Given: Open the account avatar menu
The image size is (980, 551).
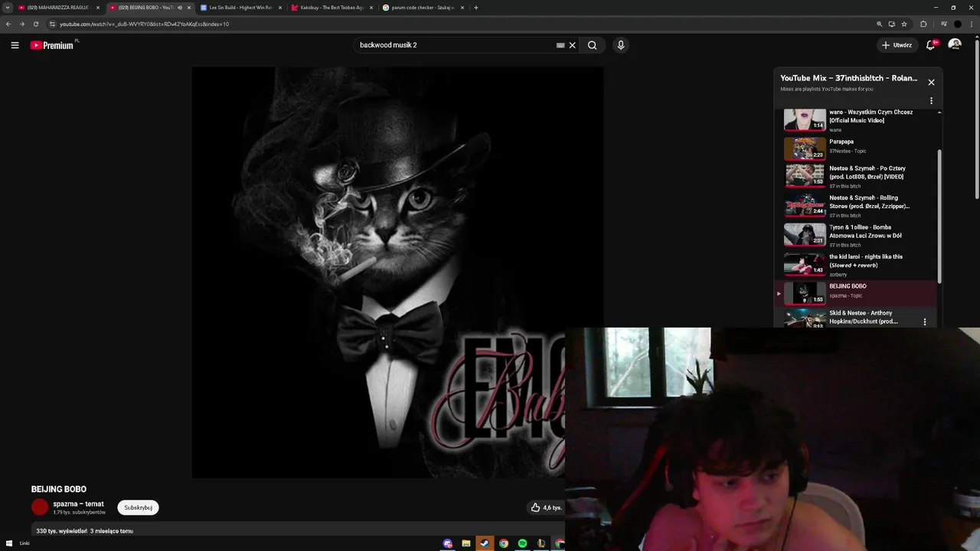Looking at the screenshot, I should pyautogui.click(x=955, y=45).
